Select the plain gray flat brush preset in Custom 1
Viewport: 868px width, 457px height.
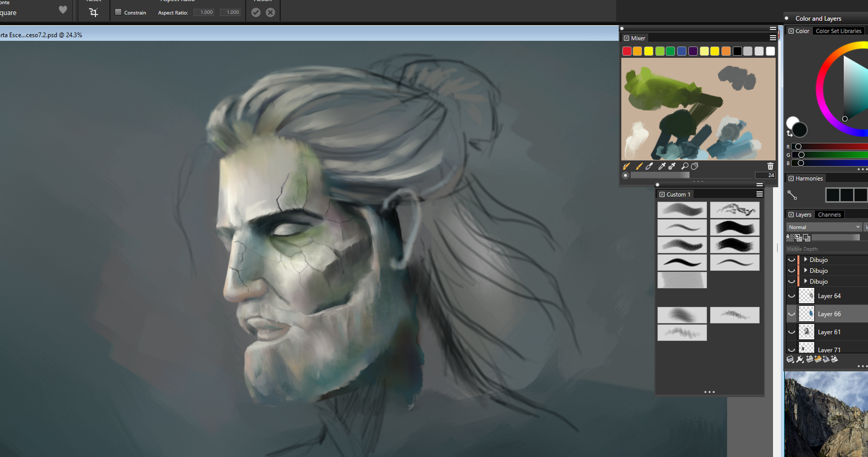pos(682,280)
